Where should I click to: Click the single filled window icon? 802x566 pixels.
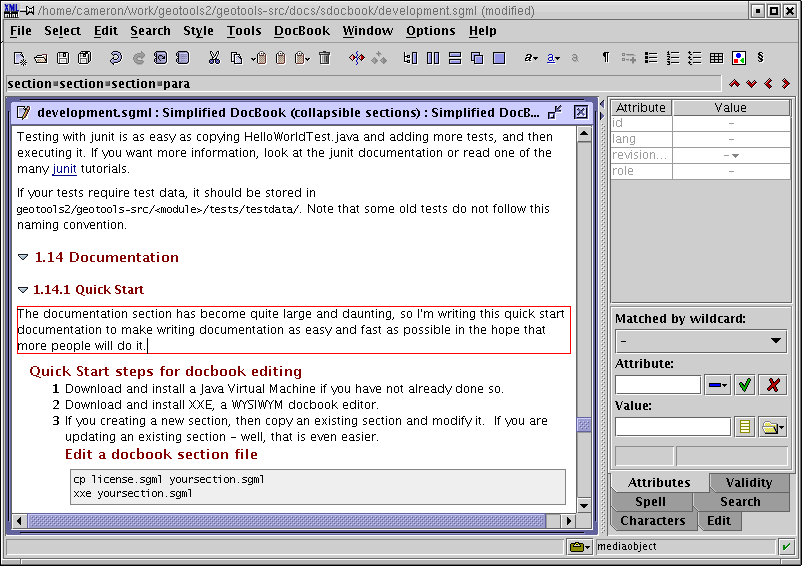(x=499, y=58)
